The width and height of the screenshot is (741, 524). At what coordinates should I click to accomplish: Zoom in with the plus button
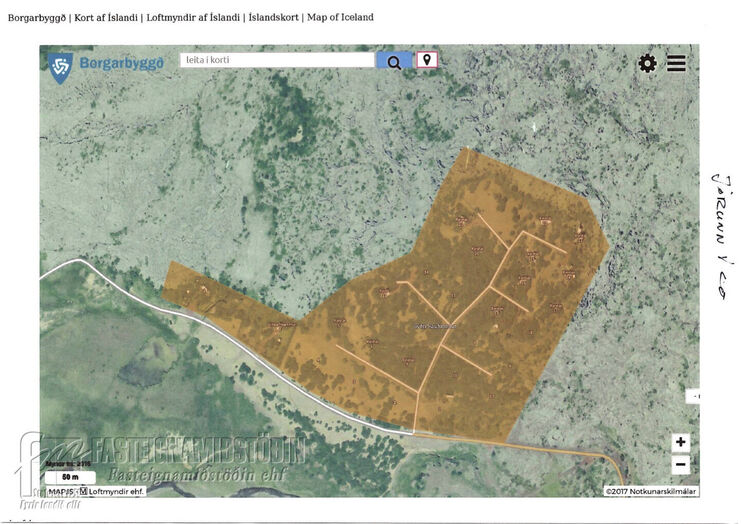(681, 443)
